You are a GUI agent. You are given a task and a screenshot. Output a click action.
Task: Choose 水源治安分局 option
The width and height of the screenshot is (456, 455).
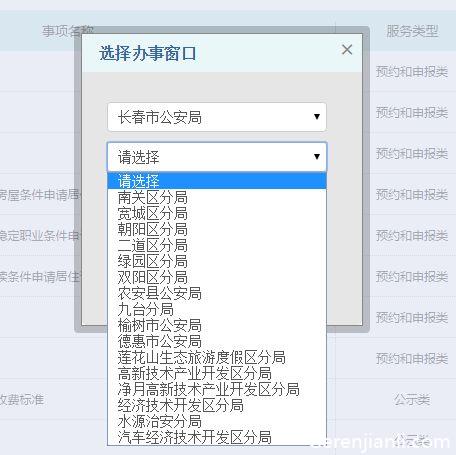pos(217,421)
